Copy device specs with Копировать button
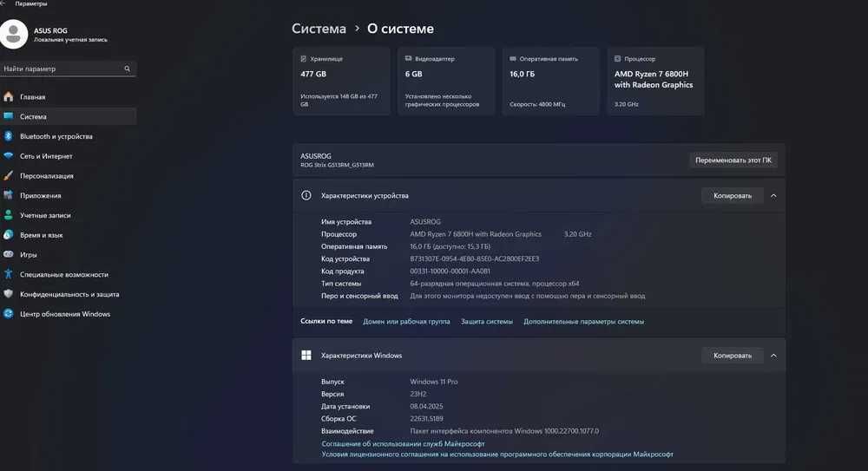The image size is (868, 471). [x=733, y=195]
